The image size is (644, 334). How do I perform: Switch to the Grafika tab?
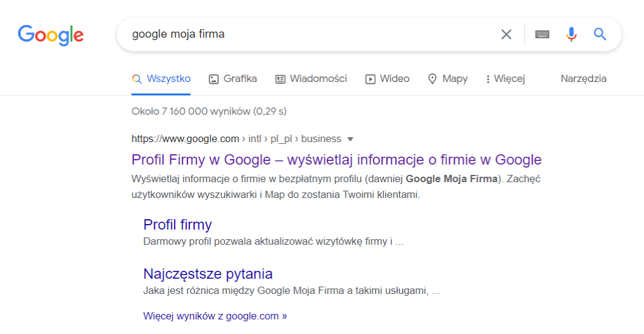pos(233,78)
